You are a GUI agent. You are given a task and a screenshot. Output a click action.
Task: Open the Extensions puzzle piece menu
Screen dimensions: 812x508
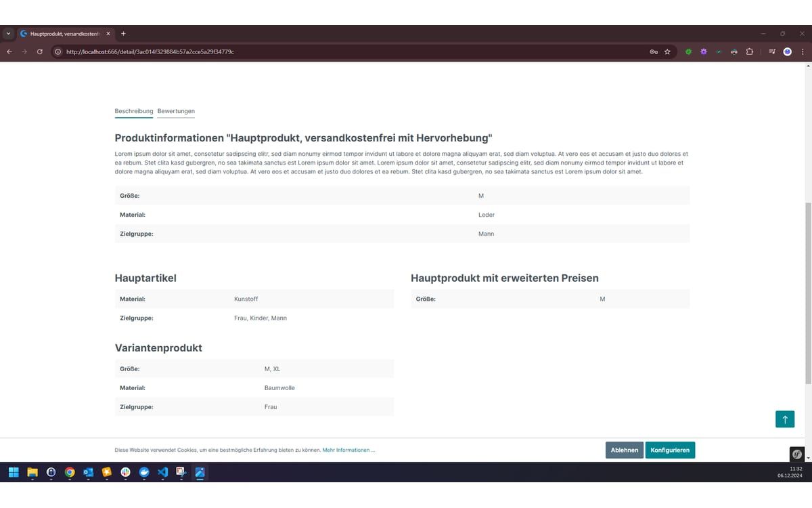coord(750,51)
